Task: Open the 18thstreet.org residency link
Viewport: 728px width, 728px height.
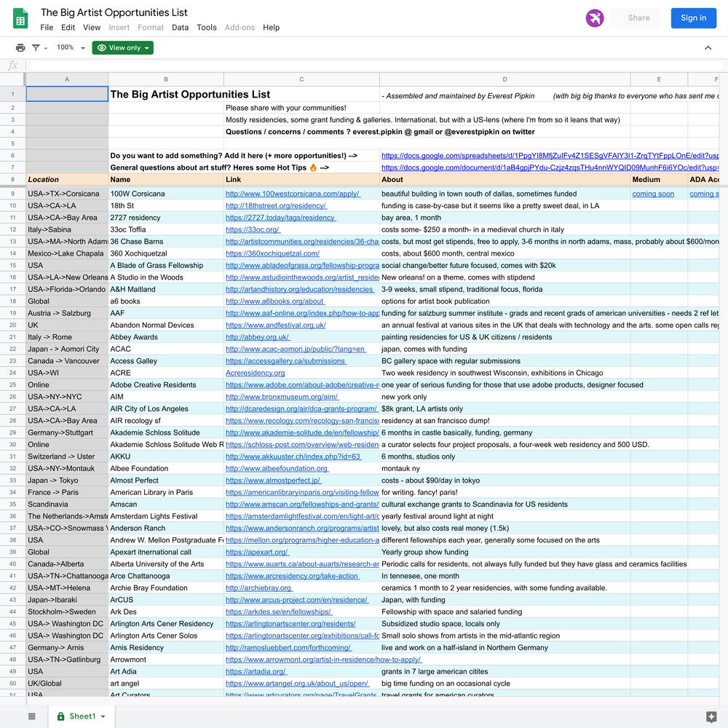Action: tap(276, 206)
